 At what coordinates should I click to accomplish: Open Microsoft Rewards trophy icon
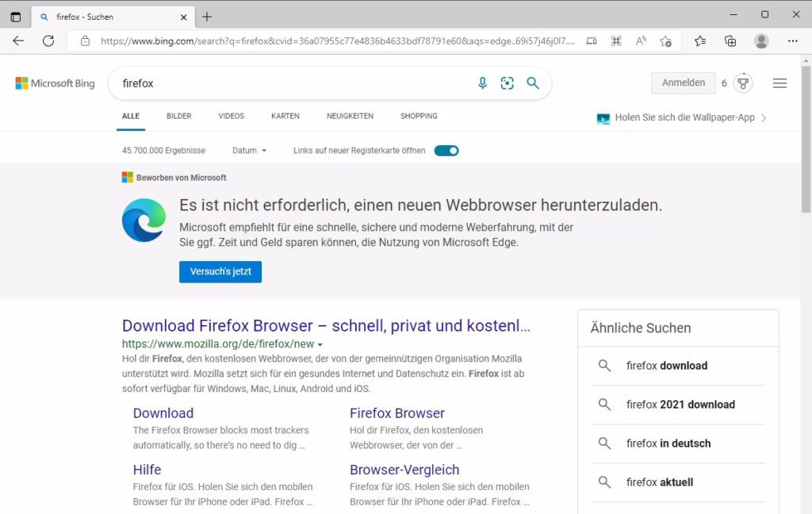click(743, 83)
